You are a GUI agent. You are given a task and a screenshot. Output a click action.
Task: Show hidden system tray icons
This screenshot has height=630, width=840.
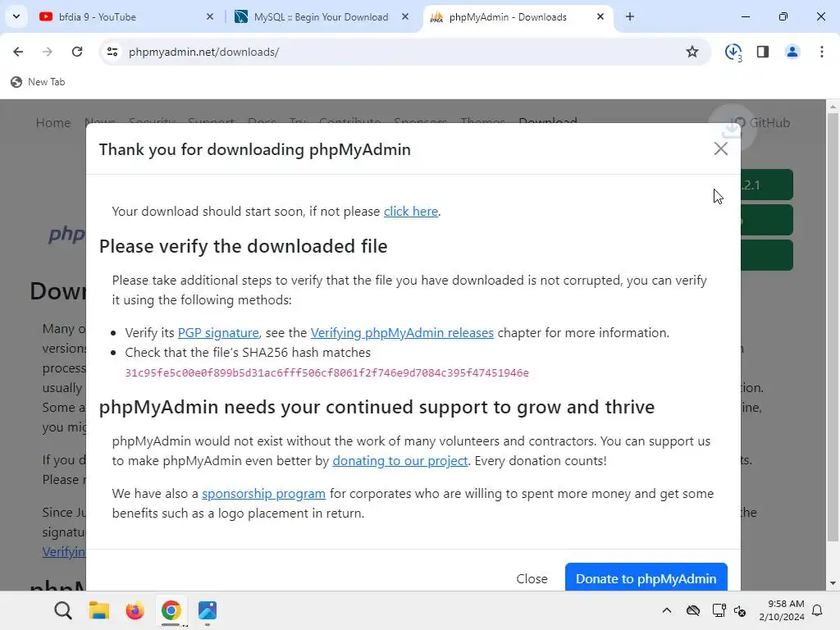coord(667,610)
